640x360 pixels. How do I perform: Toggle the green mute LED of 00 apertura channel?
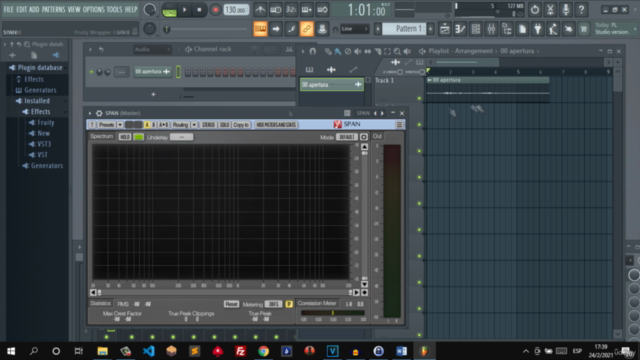(x=91, y=72)
